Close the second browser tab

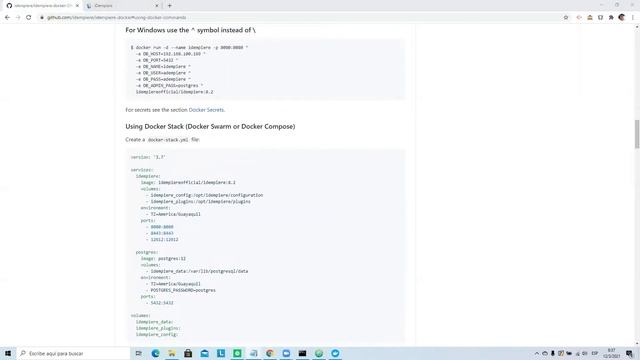[157, 6]
